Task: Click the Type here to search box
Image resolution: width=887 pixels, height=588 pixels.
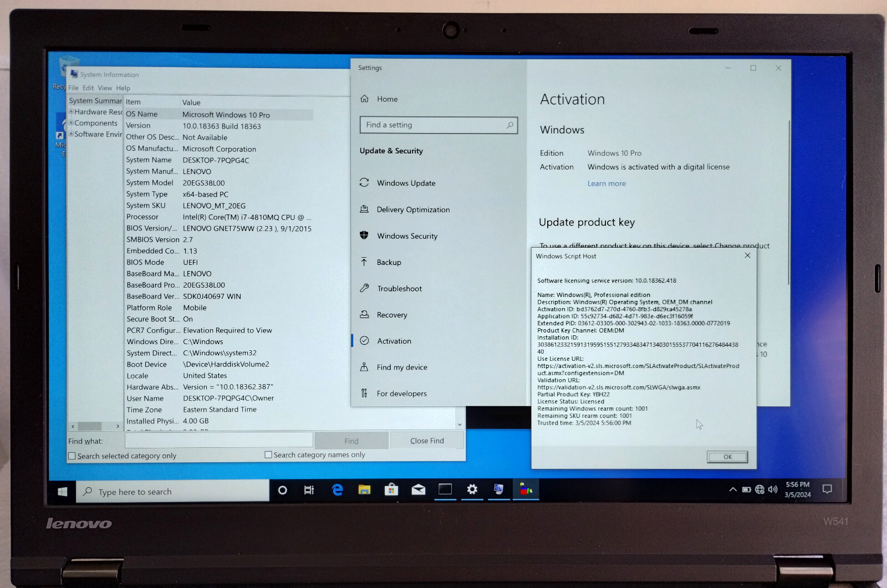Action: [173, 492]
